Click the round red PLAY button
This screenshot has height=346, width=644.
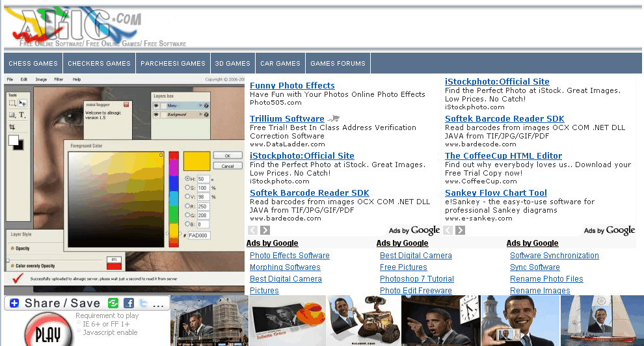[x=49, y=330]
